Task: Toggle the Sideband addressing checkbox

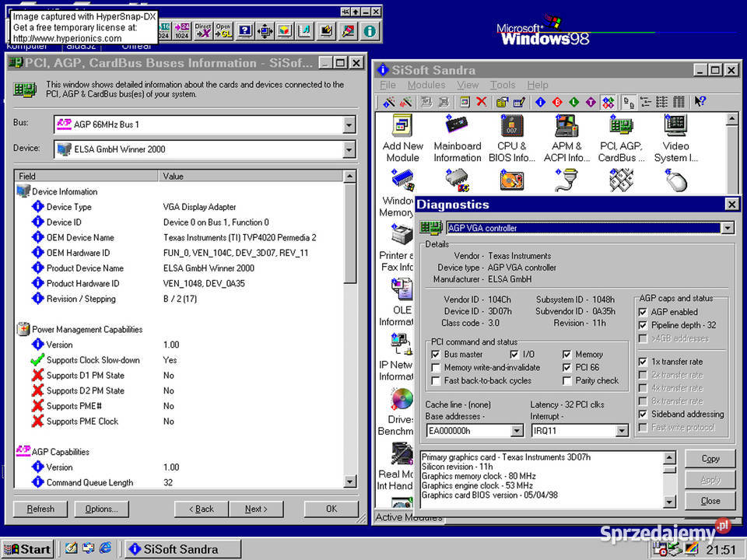Action: pyautogui.click(x=643, y=415)
